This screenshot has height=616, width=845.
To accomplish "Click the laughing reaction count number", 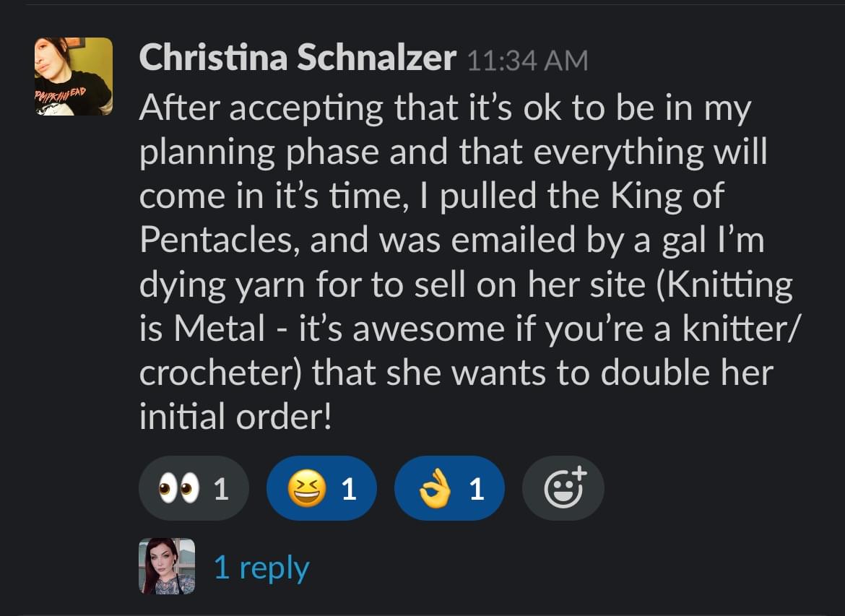I will (x=349, y=490).
